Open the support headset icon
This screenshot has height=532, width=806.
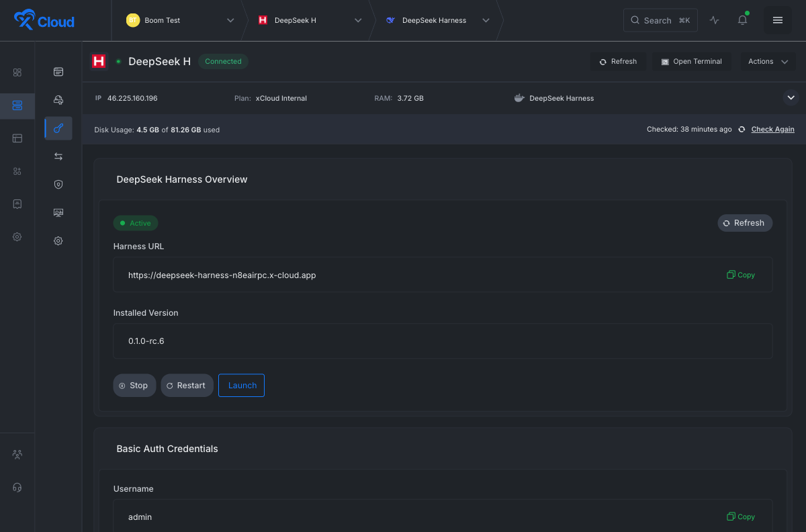(17, 487)
